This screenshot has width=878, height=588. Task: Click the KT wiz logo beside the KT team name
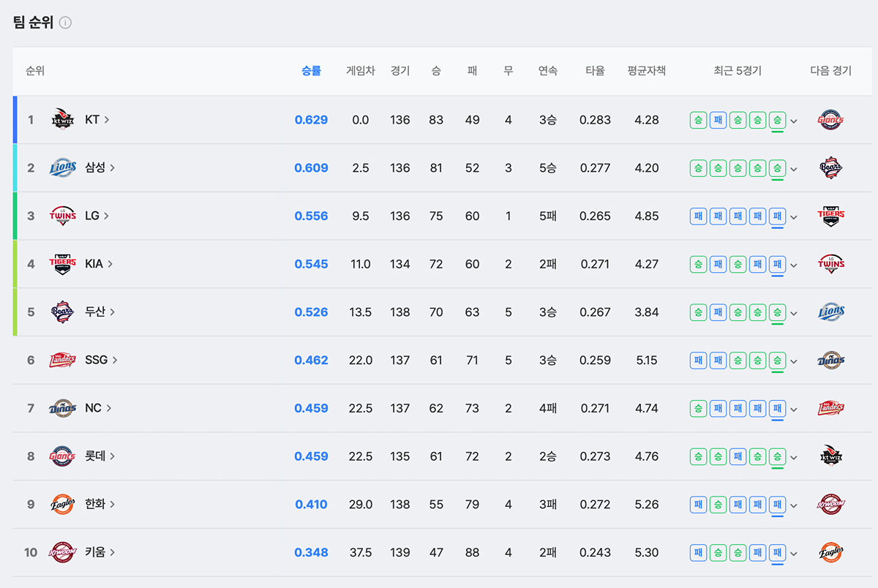tap(63, 119)
